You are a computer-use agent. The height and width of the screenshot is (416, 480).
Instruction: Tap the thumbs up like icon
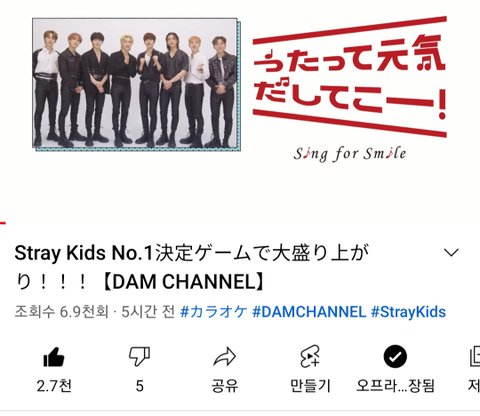click(x=54, y=357)
